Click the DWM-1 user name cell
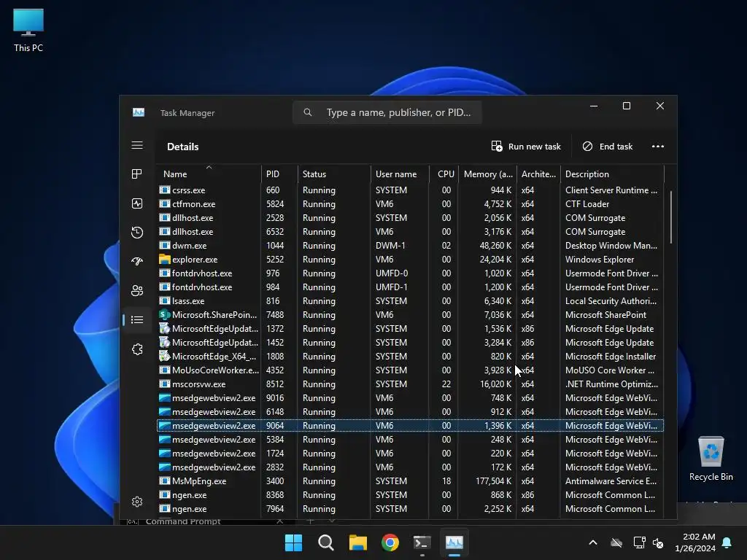 pyautogui.click(x=390, y=246)
